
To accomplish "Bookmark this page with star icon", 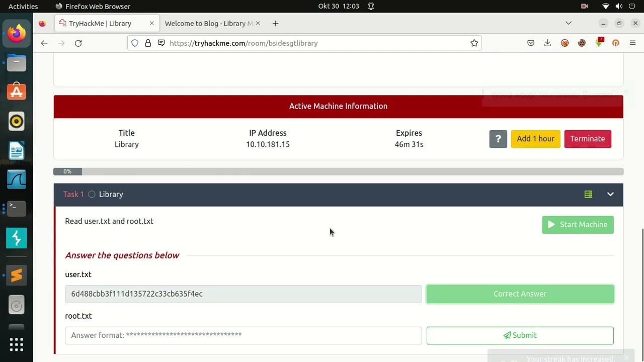I will pyautogui.click(x=474, y=43).
